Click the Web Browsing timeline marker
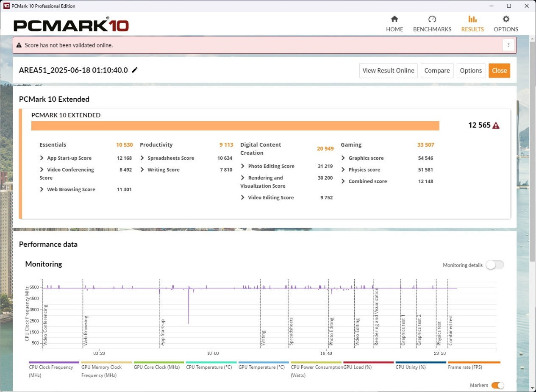 click(x=86, y=331)
